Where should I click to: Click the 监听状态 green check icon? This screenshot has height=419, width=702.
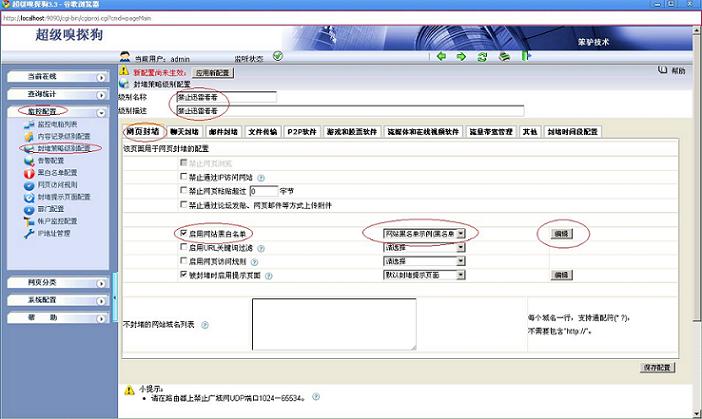click(277, 57)
